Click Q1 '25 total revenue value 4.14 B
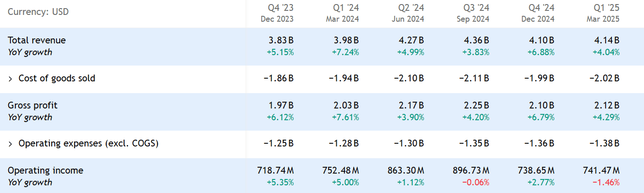Image resolution: width=644 pixels, height=193 pixels. tap(607, 40)
